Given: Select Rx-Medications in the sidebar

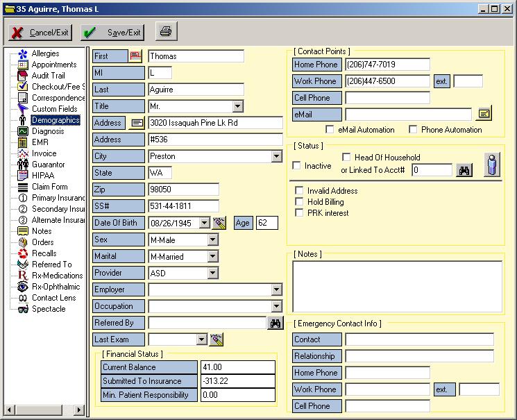Looking at the screenshot, I should (57, 276).
